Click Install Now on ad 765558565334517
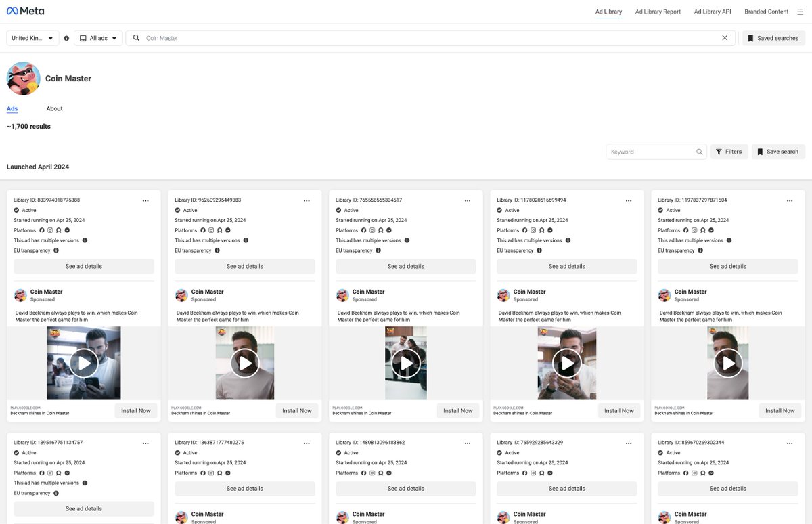812x524 pixels. (x=458, y=411)
